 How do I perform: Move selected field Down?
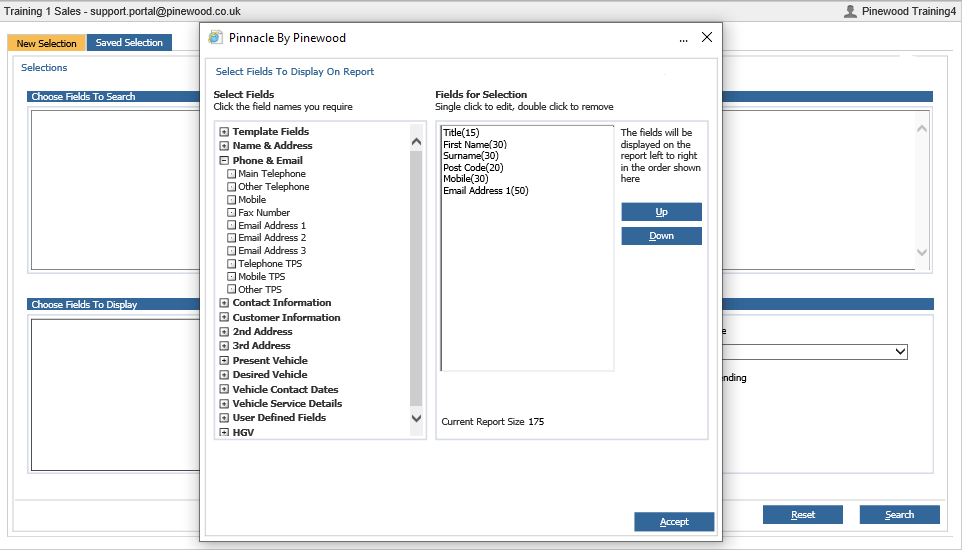point(661,236)
